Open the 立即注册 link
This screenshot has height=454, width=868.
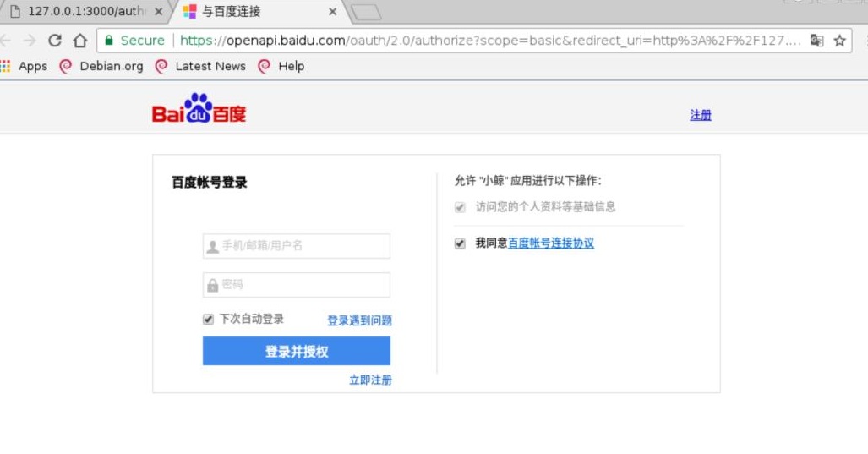pos(370,380)
